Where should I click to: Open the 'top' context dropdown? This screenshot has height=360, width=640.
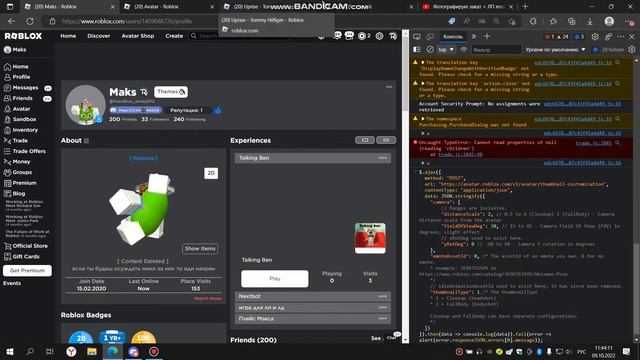coord(446,49)
